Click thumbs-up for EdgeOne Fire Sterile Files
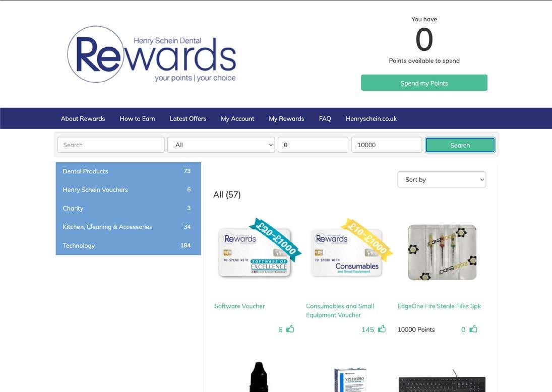This screenshot has width=552, height=392. coord(473,329)
